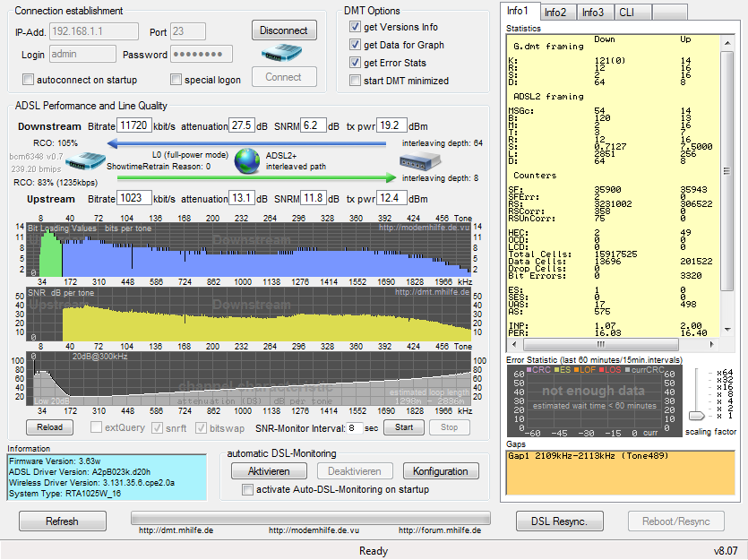Select the blank tab after CLI

669,13
